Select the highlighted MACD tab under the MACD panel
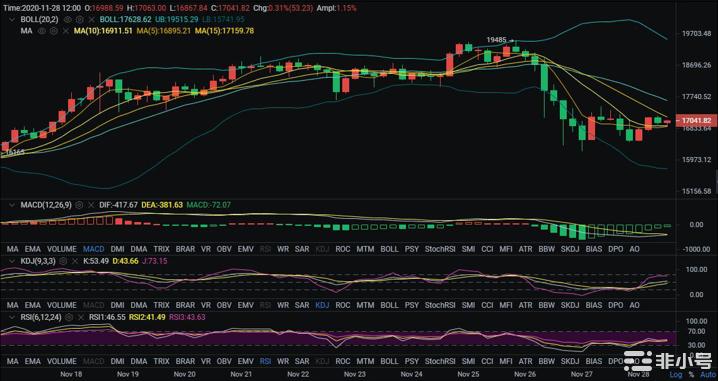Screen dimensions: 718x381 (x=93, y=249)
